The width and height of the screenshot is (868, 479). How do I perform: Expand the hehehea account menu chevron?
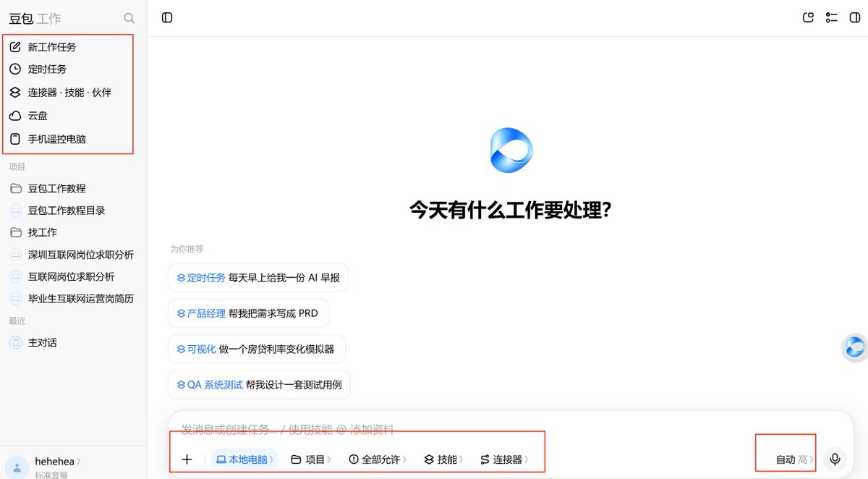point(78,462)
